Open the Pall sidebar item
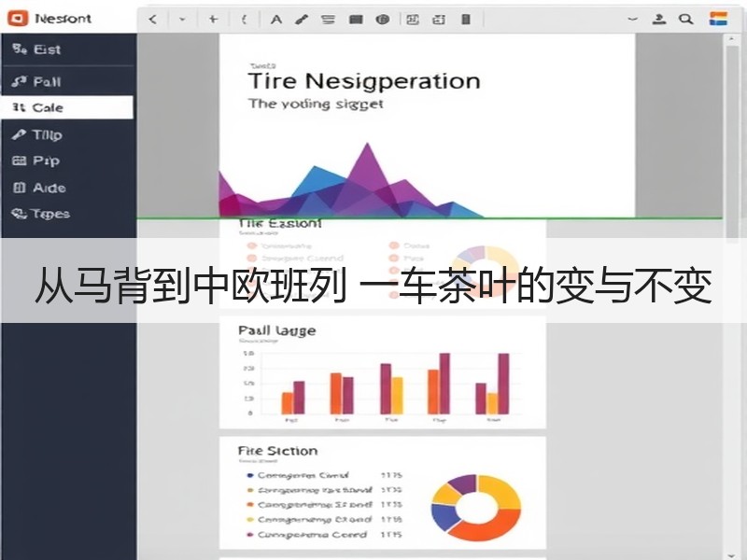This screenshot has width=747, height=560. (x=68, y=82)
